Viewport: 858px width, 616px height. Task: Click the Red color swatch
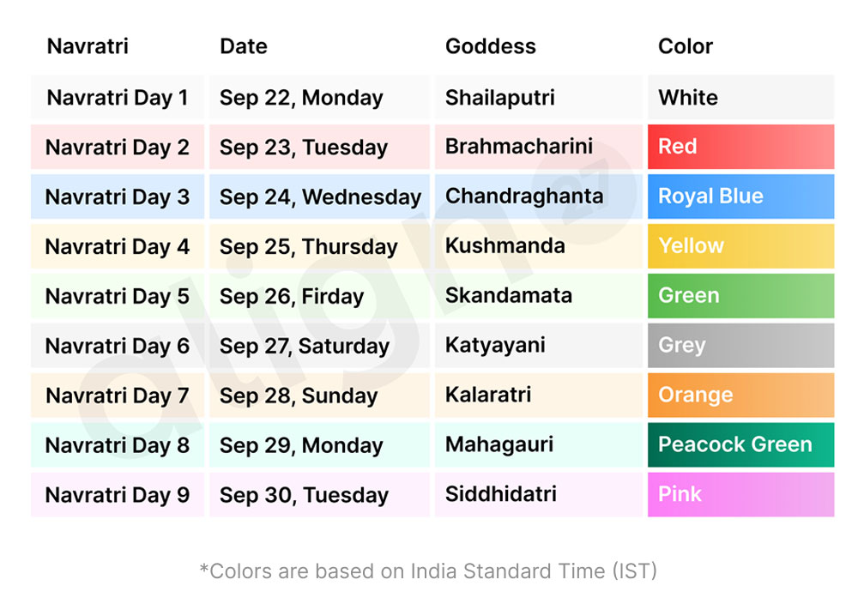tap(740, 147)
